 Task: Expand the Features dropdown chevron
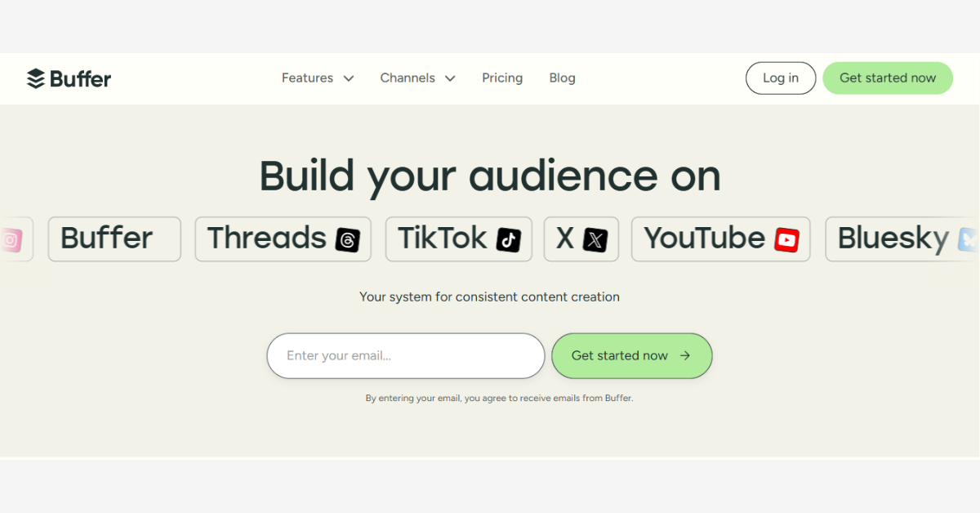point(349,78)
